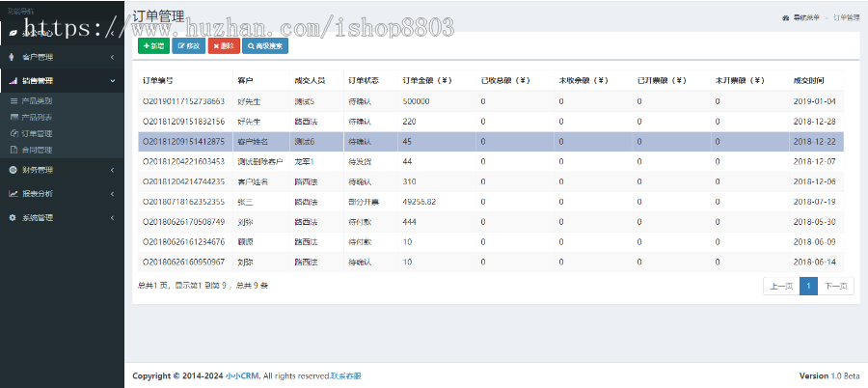Click the date 2018-05-30
This screenshot has height=388, width=868.
[x=814, y=222]
